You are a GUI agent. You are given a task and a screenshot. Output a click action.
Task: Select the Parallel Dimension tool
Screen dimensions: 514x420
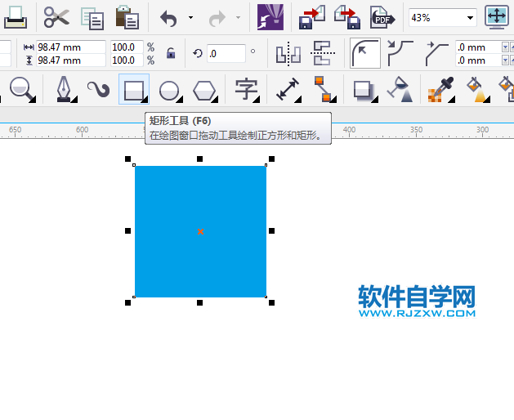(x=288, y=89)
